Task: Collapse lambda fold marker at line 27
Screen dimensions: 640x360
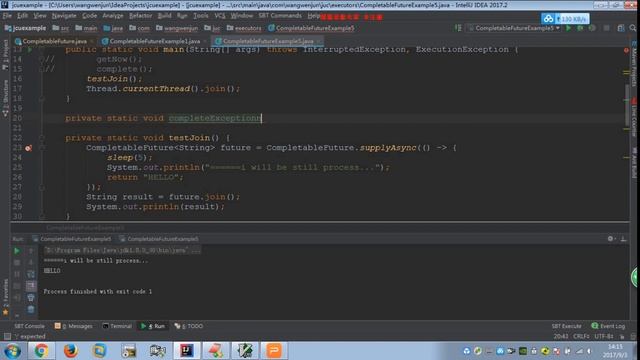Action: pyautogui.click(x=42, y=187)
